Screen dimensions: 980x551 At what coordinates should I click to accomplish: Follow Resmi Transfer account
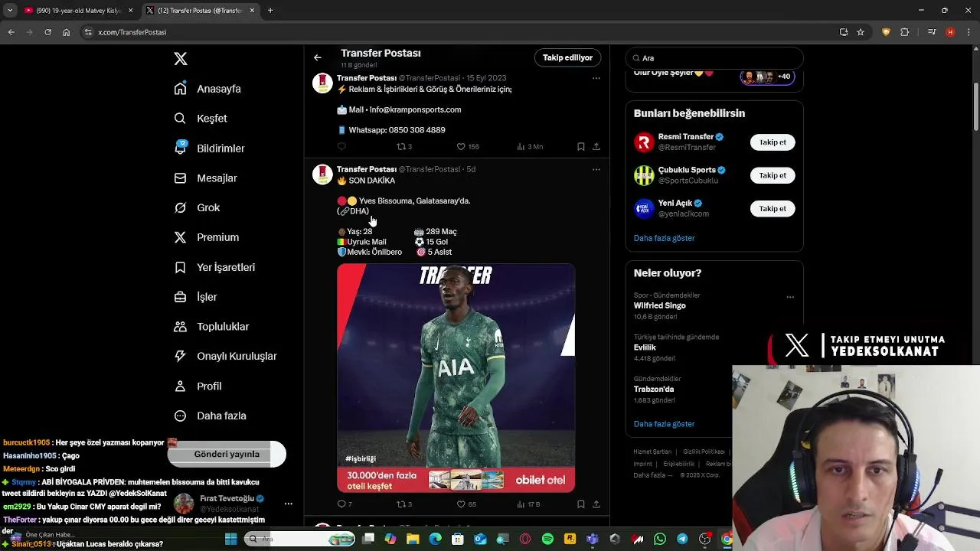click(x=773, y=142)
